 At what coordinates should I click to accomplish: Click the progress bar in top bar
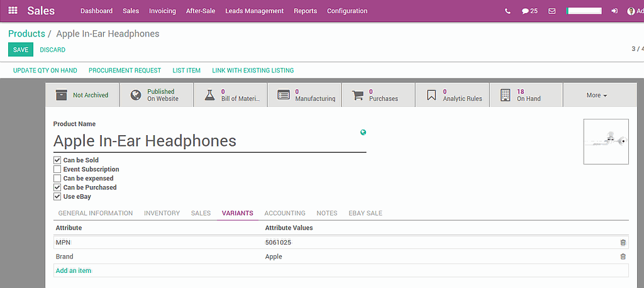(584, 11)
